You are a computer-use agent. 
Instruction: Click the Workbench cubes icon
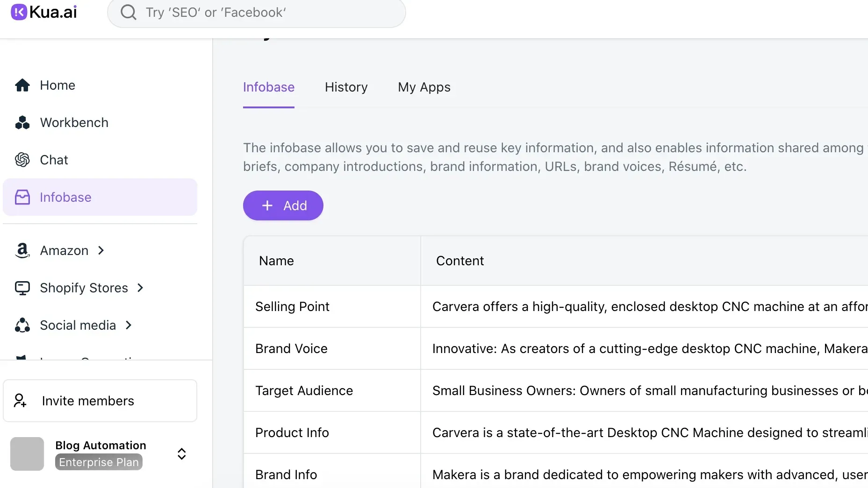(22, 123)
